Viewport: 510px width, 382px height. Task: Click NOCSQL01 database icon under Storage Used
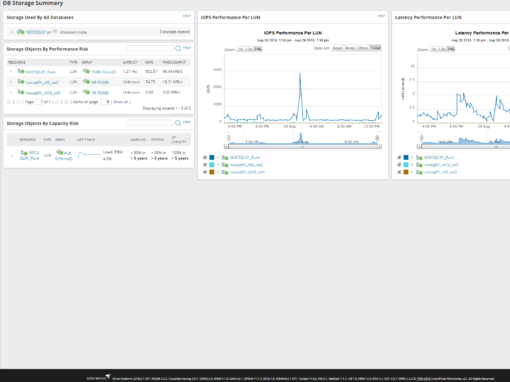click(21, 32)
